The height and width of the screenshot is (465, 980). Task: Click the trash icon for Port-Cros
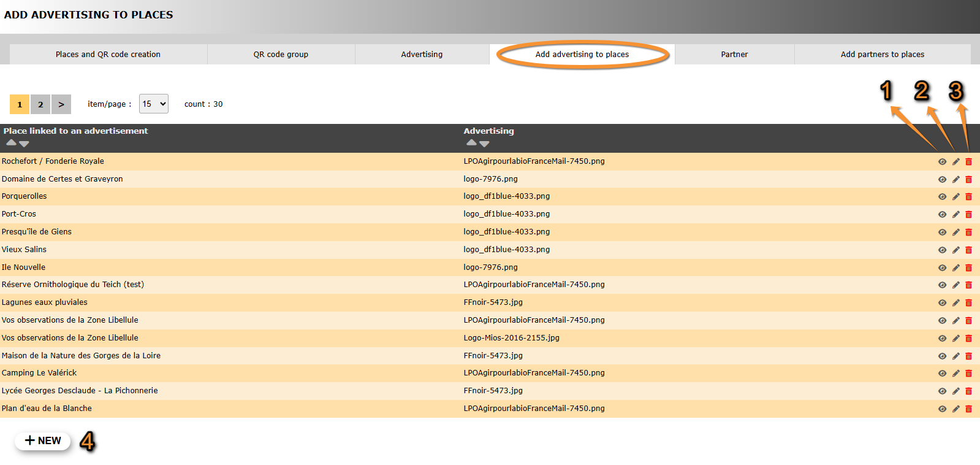pyautogui.click(x=968, y=215)
